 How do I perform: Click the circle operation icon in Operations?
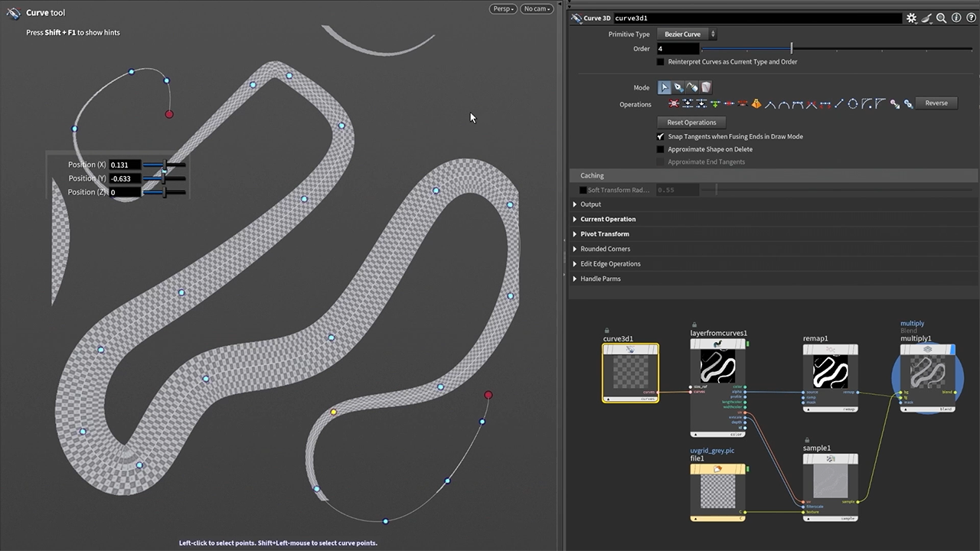[x=852, y=104]
